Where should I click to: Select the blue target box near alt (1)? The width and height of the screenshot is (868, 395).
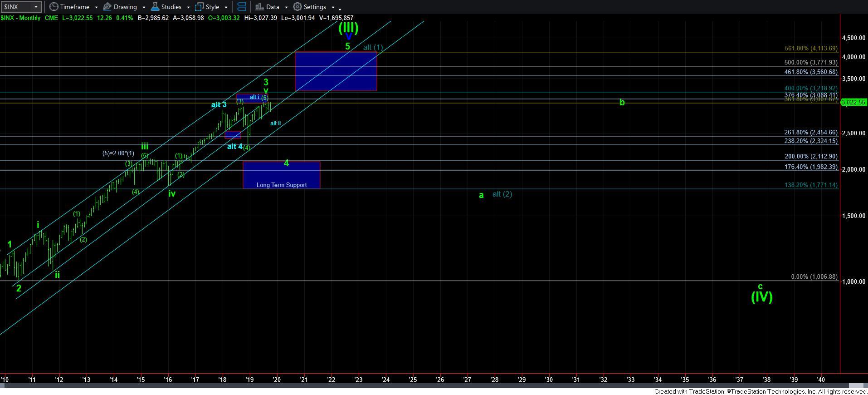336,71
